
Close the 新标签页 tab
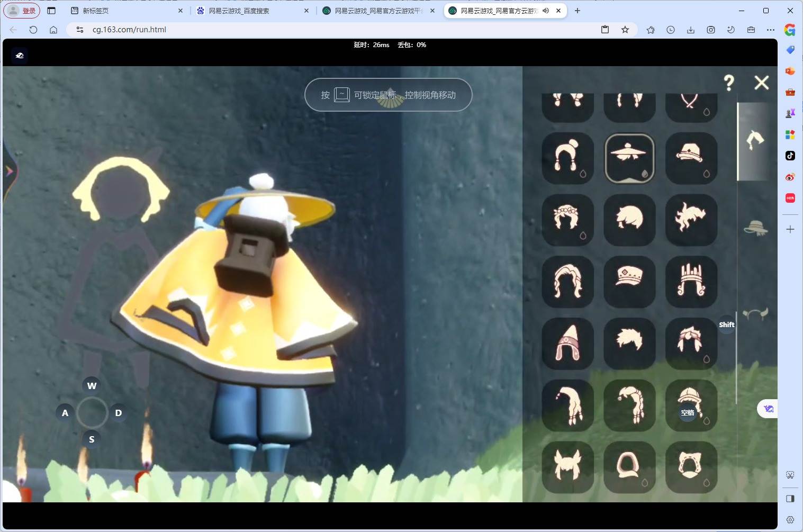pyautogui.click(x=181, y=11)
